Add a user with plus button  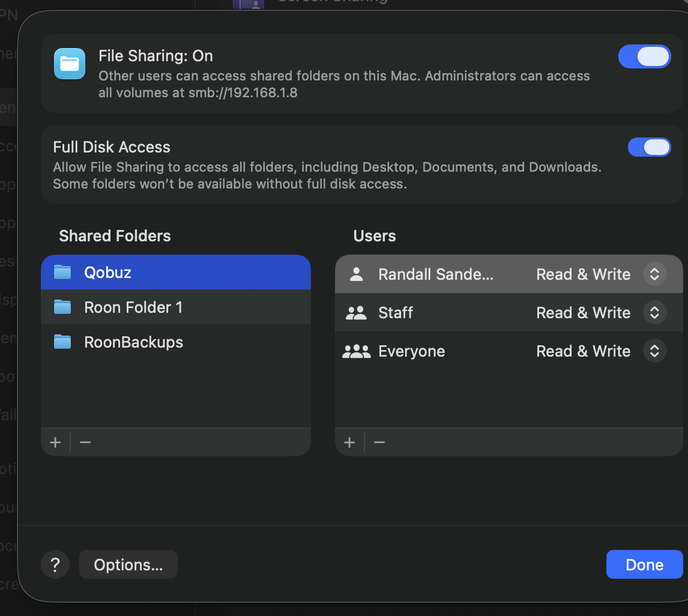349,442
